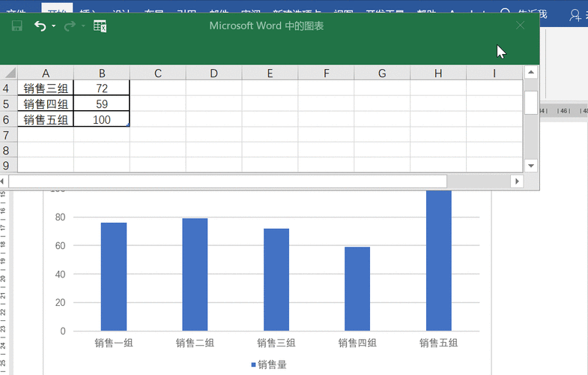Select column H header
The width and height of the screenshot is (588, 375).
pyautogui.click(x=438, y=73)
